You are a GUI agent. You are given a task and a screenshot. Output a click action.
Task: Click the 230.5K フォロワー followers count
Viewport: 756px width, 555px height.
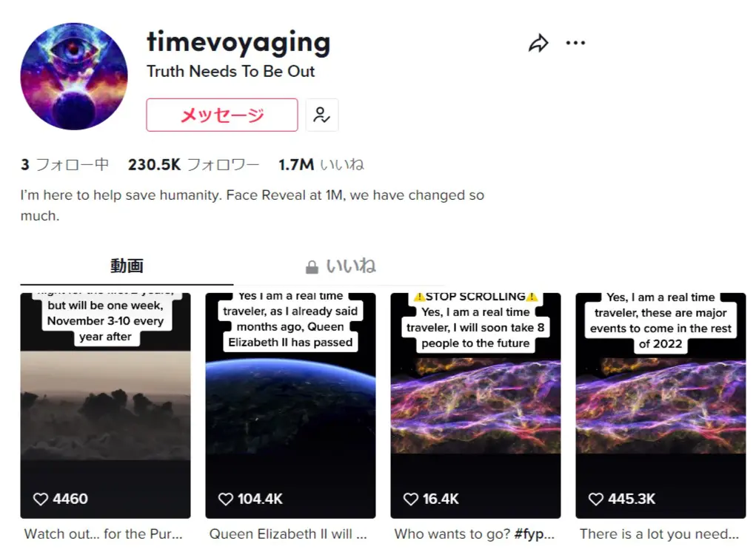point(193,165)
